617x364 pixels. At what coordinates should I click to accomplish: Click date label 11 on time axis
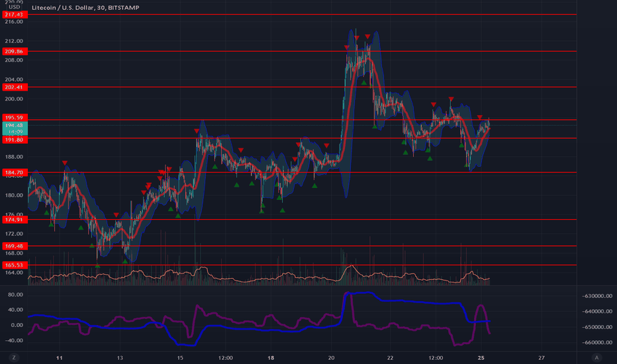pyautogui.click(x=60, y=357)
